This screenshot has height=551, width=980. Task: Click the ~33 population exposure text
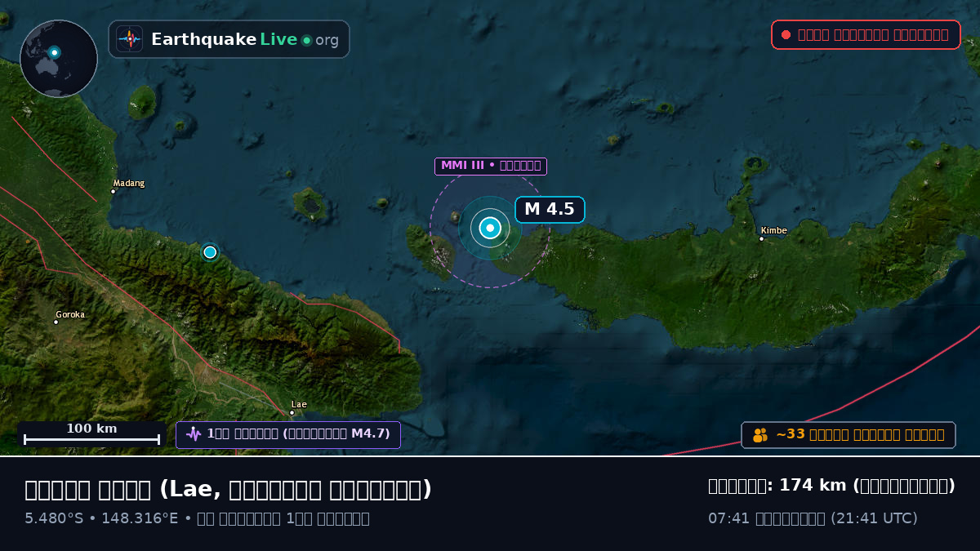(x=860, y=435)
